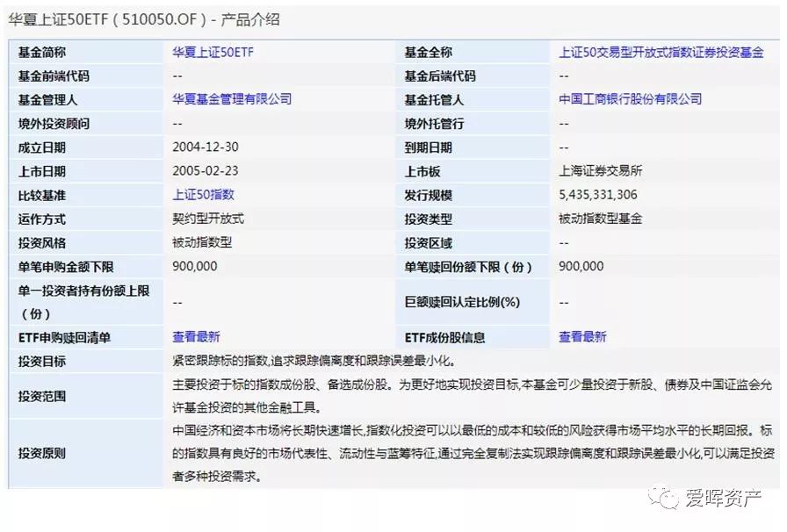Click 查看最新 next to ETF成份股信息

pyautogui.click(x=582, y=337)
